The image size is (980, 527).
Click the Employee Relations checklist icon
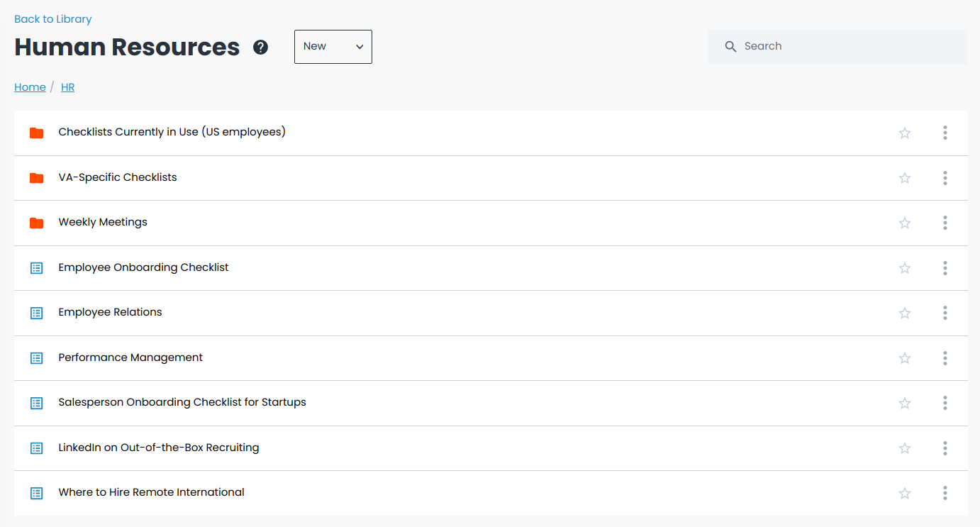pos(37,313)
